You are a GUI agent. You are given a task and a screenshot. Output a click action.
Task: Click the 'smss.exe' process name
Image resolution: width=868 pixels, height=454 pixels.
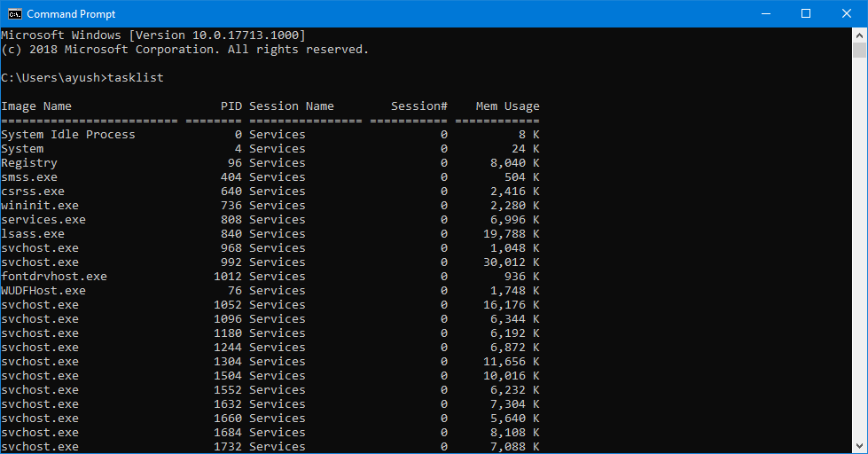[x=29, y=177]
